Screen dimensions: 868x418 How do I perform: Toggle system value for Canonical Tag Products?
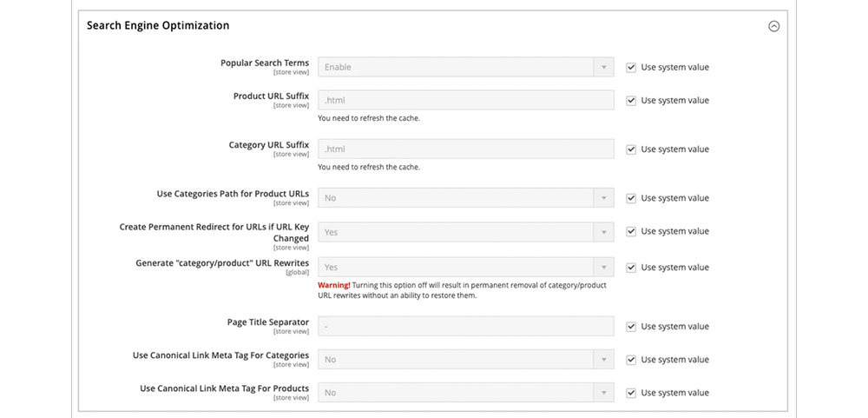point(632,393)
